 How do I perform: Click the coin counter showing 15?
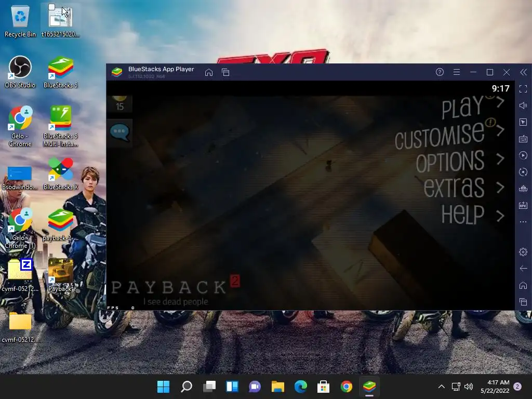point(120,104)
